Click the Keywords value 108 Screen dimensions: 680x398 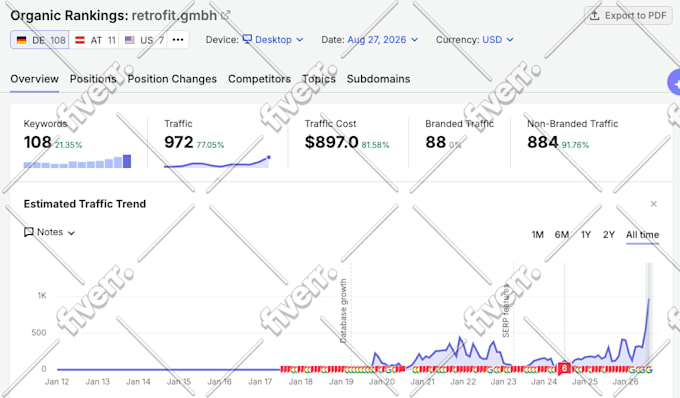[x=38, y=142]
